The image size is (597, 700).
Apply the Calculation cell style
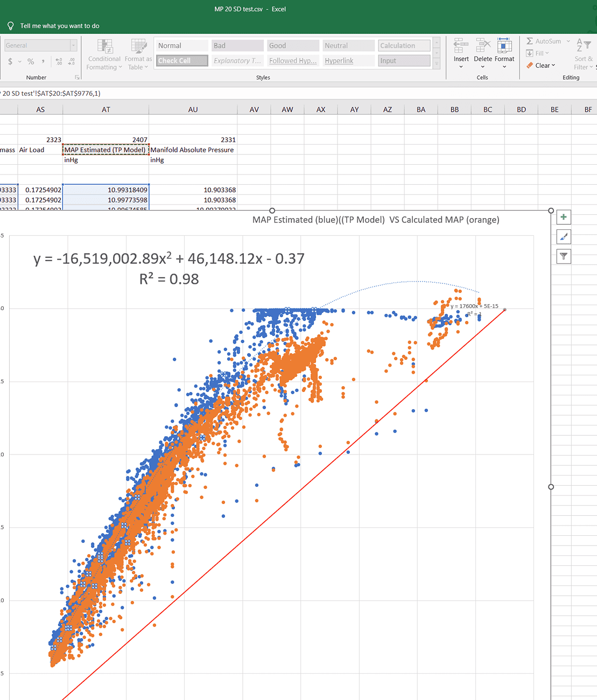pyautogui.click(x=404, y=46)
